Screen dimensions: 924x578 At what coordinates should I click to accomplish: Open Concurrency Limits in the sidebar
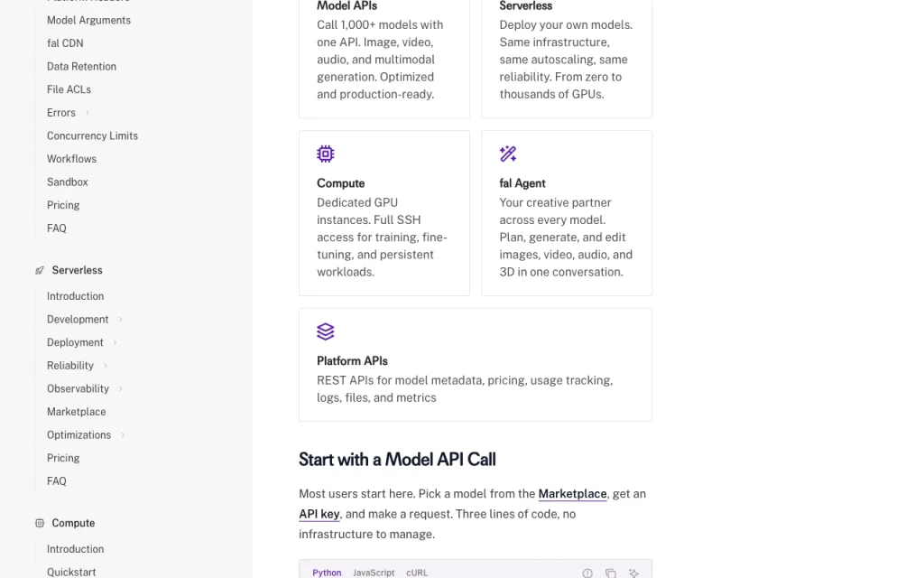93,135
